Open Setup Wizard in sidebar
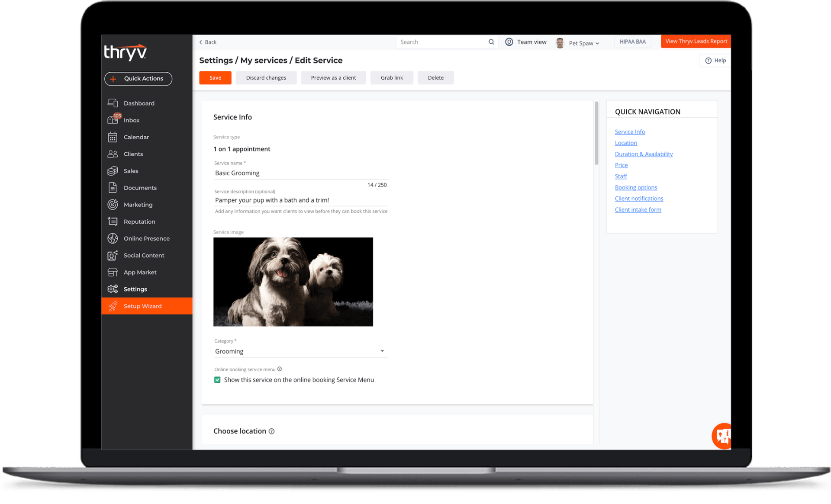The image size is (831, 504). [142, 306]
